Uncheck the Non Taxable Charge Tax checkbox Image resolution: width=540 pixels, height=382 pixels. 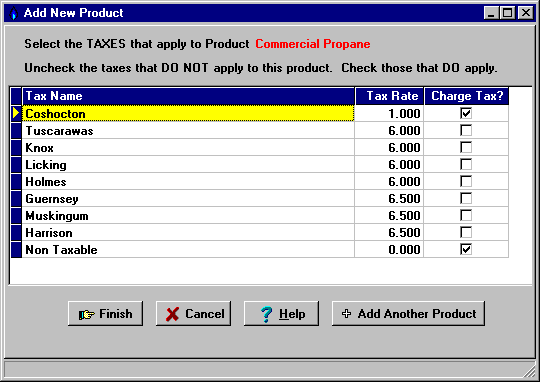point(466,249)
